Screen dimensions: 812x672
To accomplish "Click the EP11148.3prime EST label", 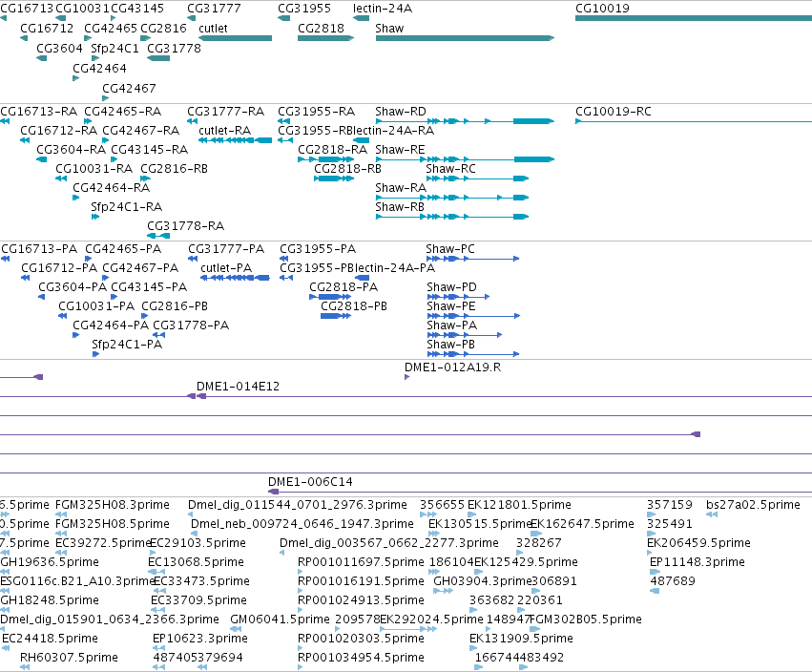I will 697,562.
